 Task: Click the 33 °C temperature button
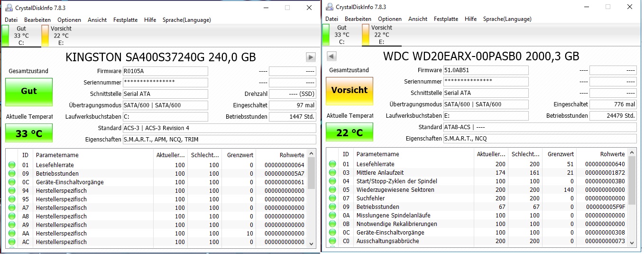coord(29,133)
